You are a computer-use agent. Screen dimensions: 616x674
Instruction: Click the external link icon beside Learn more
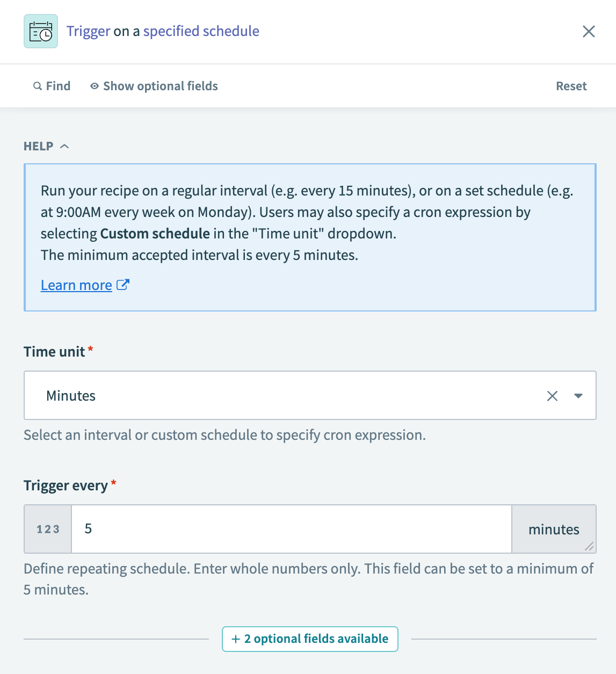click(x=123, y=285)
